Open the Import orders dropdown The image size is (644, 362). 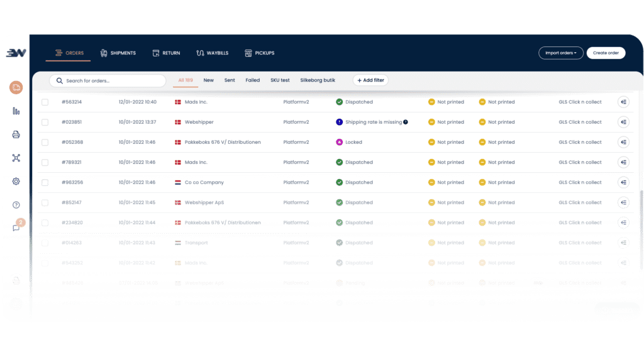[560, 53]
